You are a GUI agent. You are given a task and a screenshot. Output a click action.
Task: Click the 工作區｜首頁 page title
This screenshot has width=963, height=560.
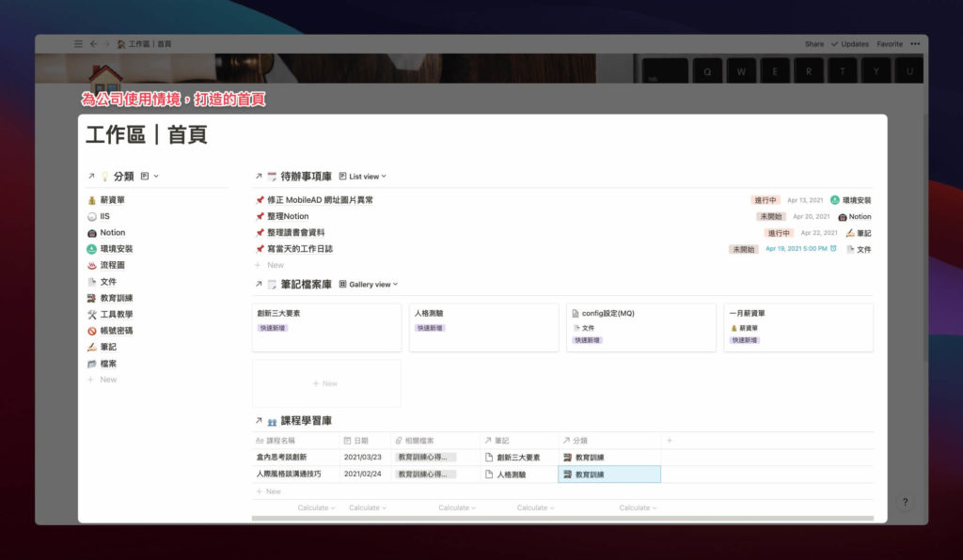coord(146,135)
